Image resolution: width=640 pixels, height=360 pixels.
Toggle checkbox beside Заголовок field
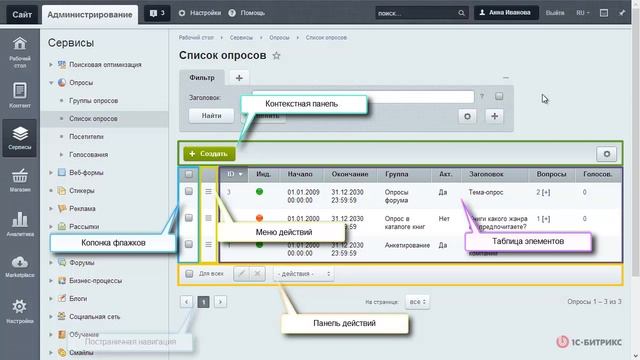(x=499, y=96)
